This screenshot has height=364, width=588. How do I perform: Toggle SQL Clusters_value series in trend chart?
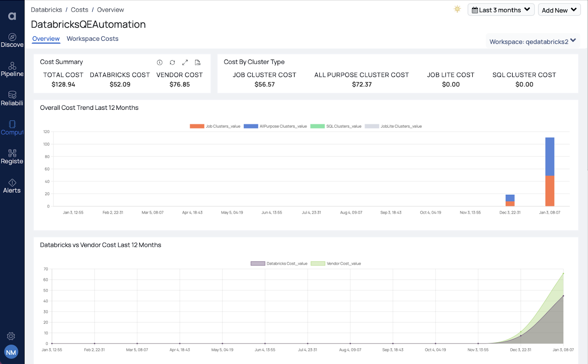(x=336, y=126)
